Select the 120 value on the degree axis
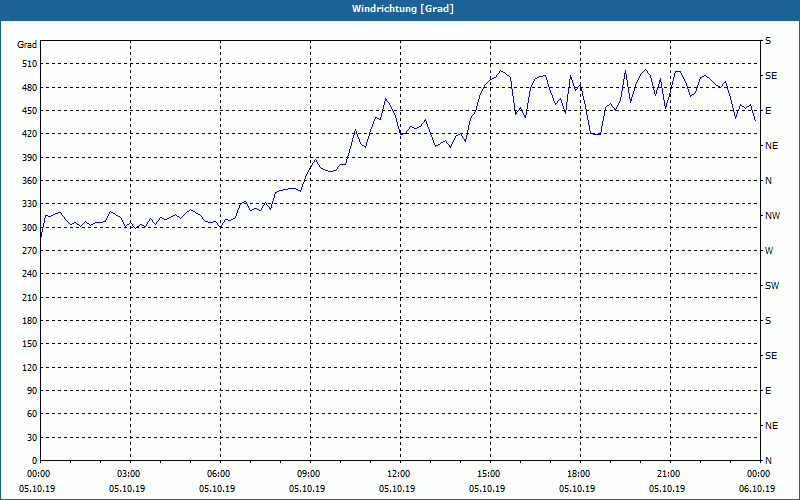This screenshot has width=800, height=500. tap(30, 367)
